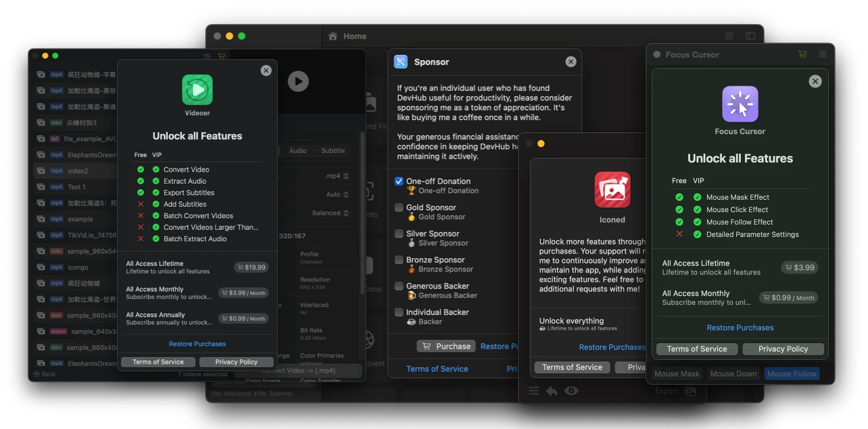Switch to the Subtitle tab in Videoer
The height and width of the screenshot is (429, 868).
click(x=333, y=151)
